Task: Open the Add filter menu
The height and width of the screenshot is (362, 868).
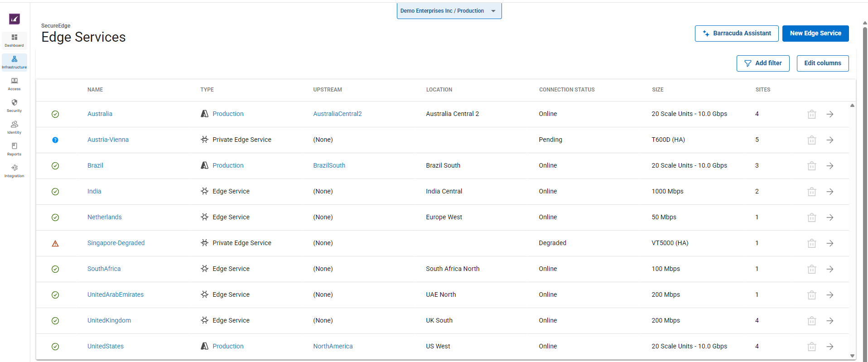Action: [x=763, y=63]
